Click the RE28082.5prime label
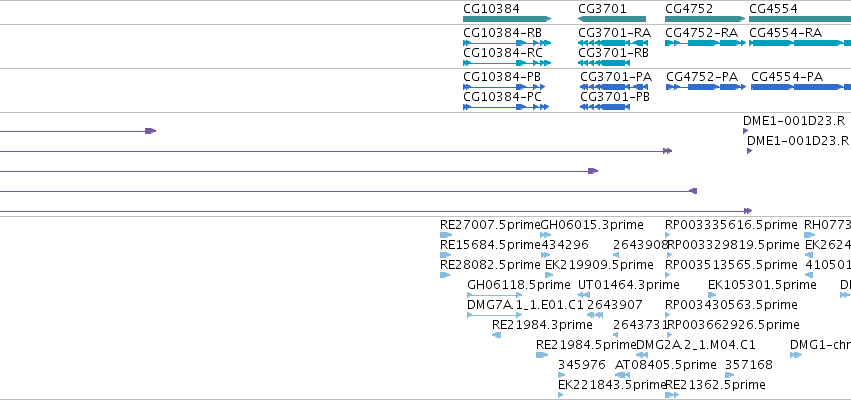Screen dimensions: 851x400 490,265
